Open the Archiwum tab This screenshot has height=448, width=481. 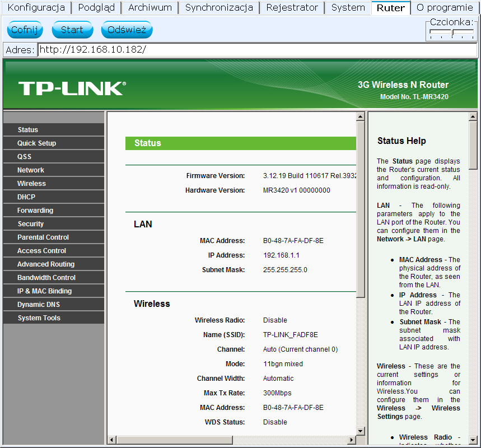(150, 7)
